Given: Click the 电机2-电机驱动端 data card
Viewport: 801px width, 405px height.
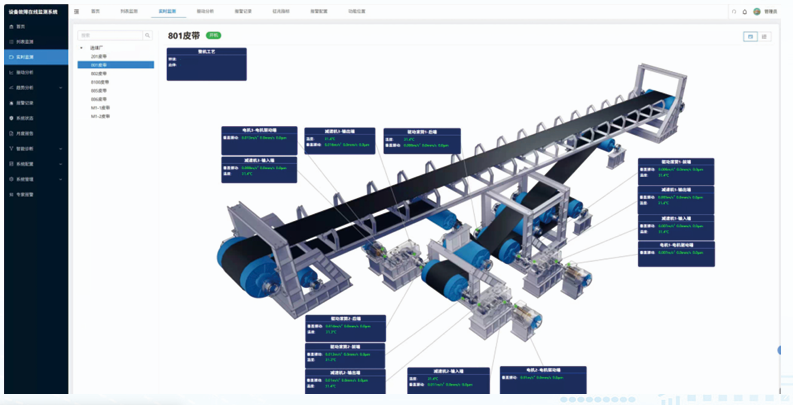Looking at the screenshot, I should tap(543, 380).
